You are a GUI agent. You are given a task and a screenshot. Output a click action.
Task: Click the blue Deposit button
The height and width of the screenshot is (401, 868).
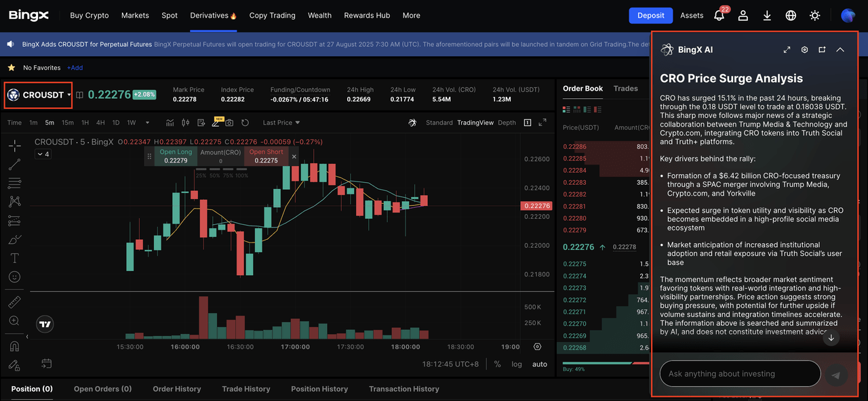650,16
